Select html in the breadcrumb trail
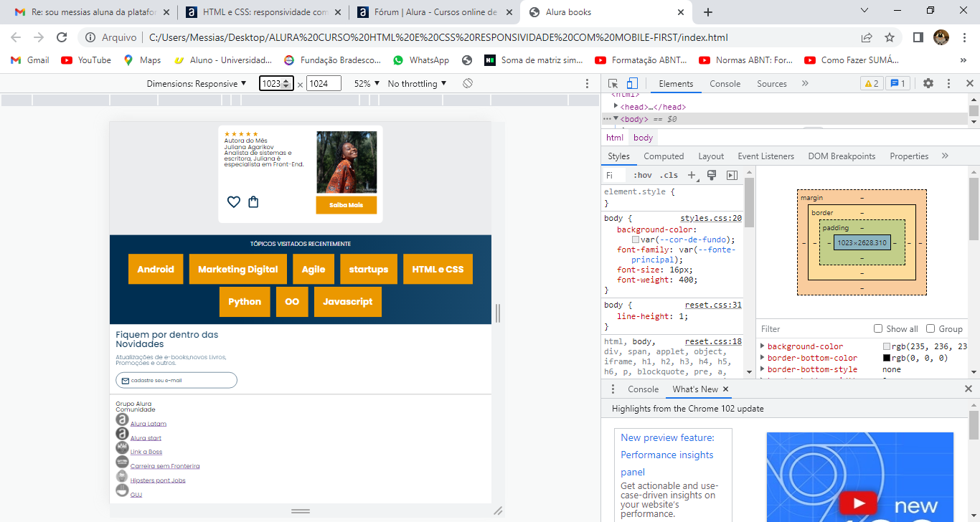The width and height of the screenshot is (980, 522). [615, 138]
